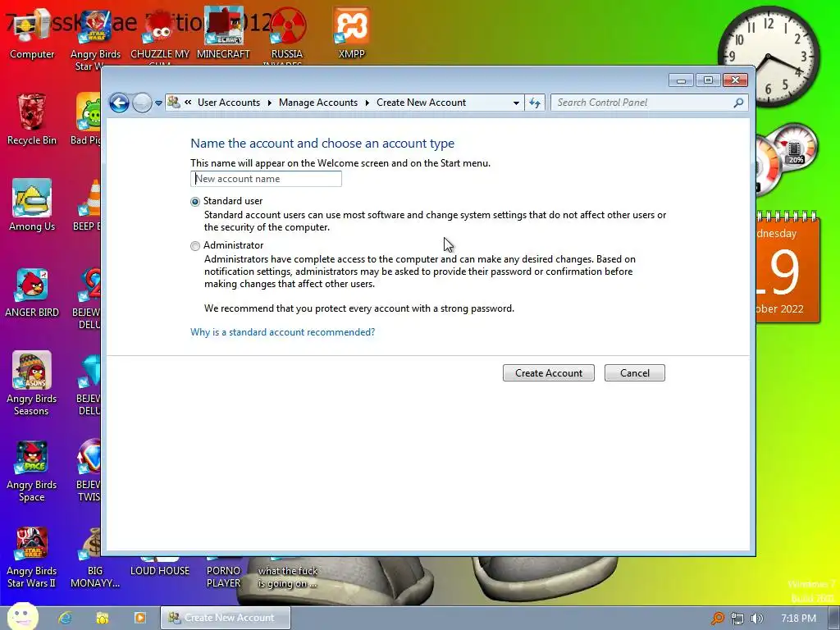840x630 pixels.
Task: Go to User Accounts breadcrumb
Action: 229,103
